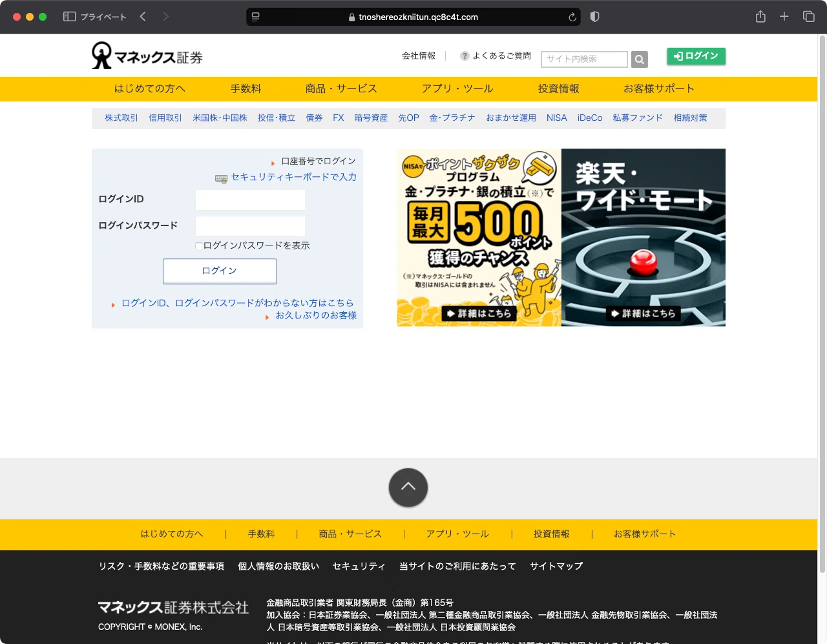Open the サイトマップ footer link

coord(556,566)
